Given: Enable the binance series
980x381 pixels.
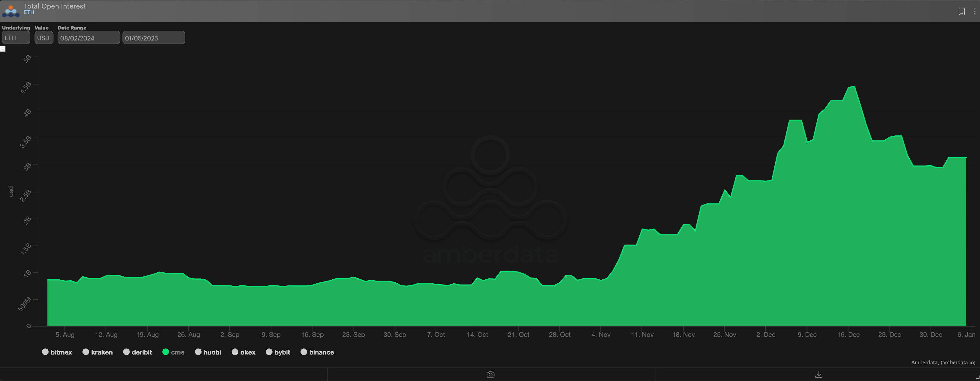Looking at the screenshot, I should tap(317, 352).
